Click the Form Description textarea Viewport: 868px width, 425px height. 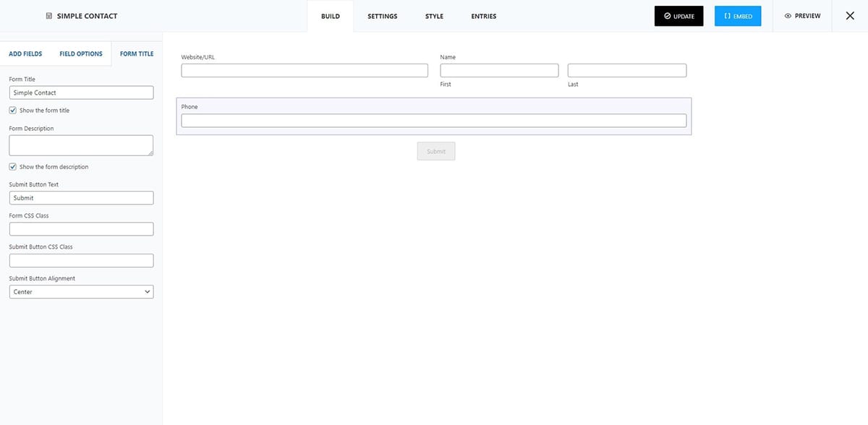click(81, 145)
